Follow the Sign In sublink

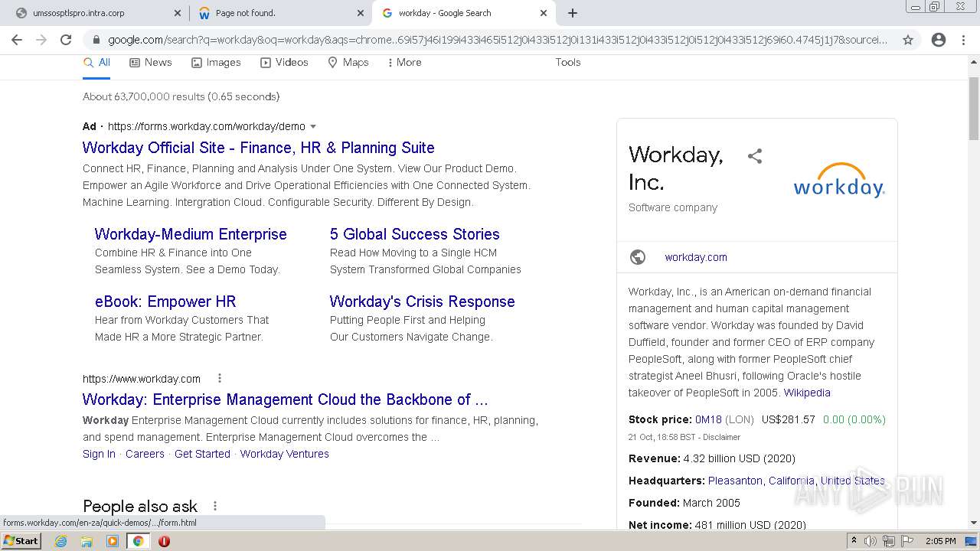[x=99, y=454]
